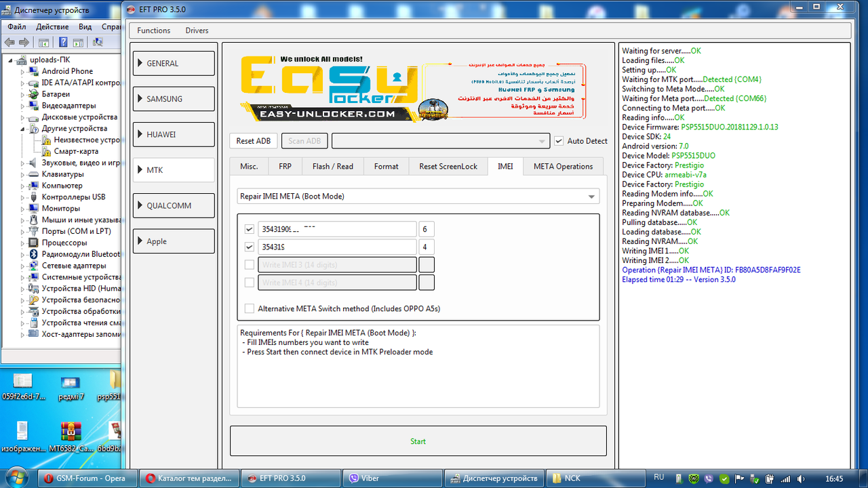The image size is (868, 488).
Task: Open the Файл menu in Device Manager
Action: tap(18, 26)
